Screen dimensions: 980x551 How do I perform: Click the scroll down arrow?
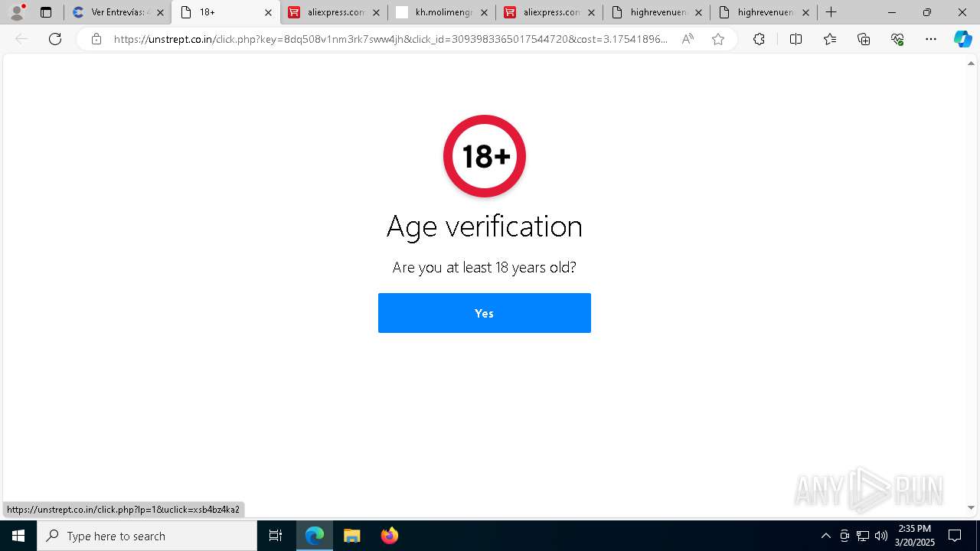[x=972, y=507]
